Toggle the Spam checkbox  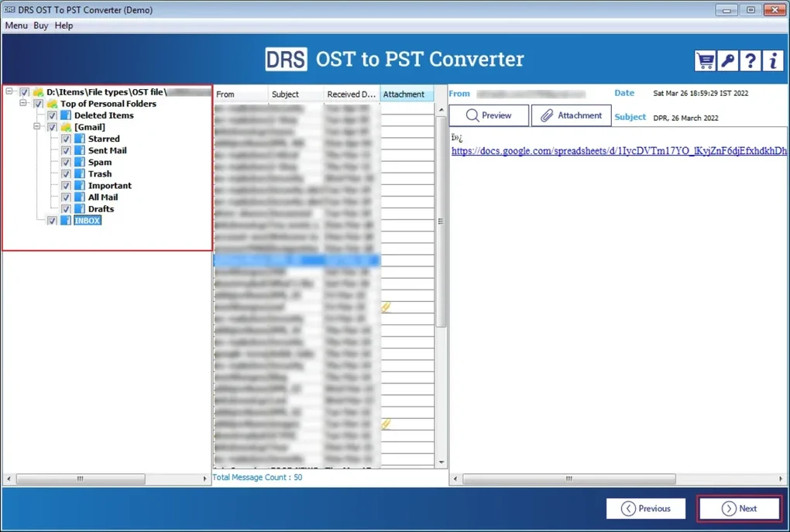[x=66, y=162]
